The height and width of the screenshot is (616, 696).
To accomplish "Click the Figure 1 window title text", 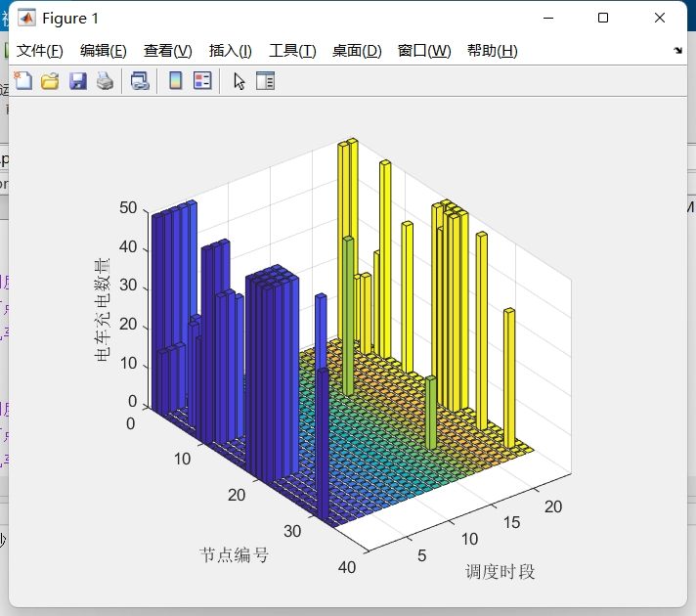I will pos(70,19).
